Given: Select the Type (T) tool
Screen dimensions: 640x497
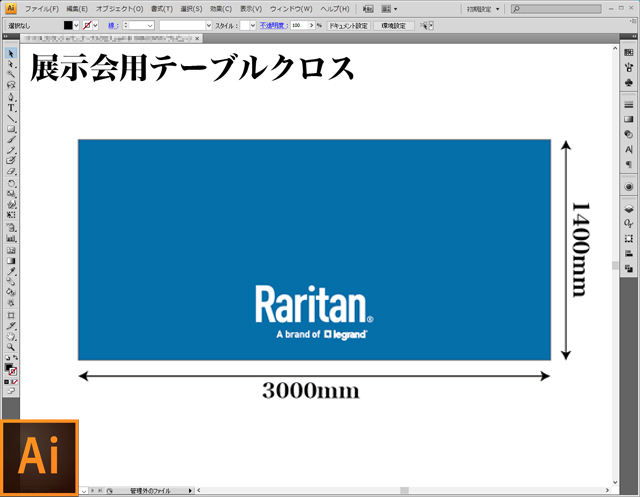Looking at the screenshot, I should [x=11, y=108].
